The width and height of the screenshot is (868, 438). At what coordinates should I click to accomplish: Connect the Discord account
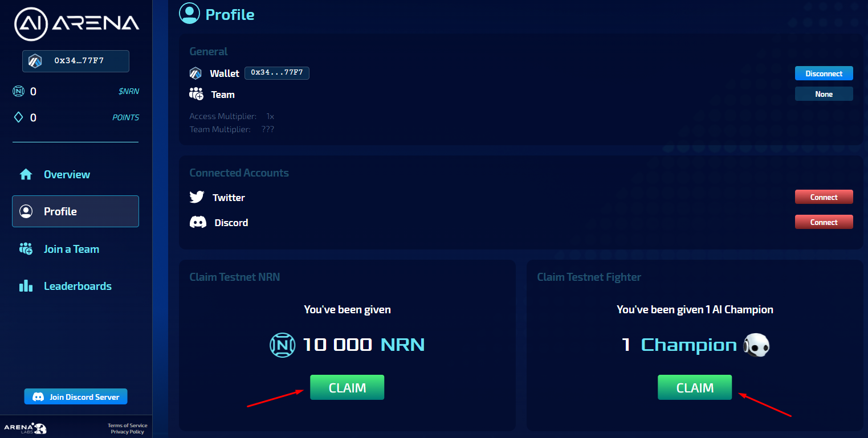click(x=824, y=222)
